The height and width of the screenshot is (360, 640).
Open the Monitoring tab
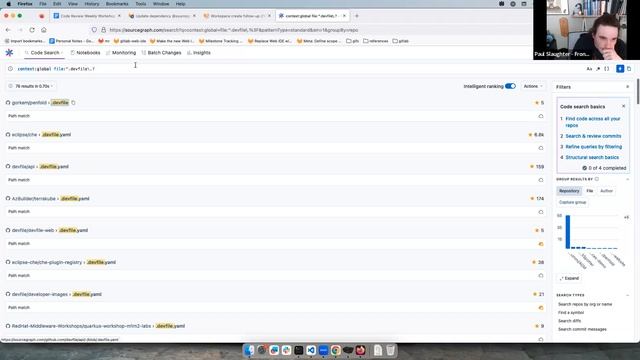point(121,53)
